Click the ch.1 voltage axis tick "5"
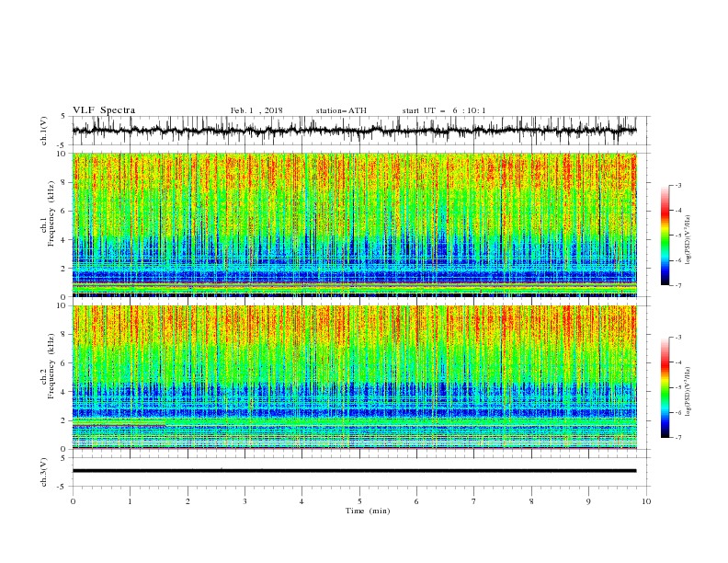This screenshot has width=728, height=563. click(x=63, y=116)
